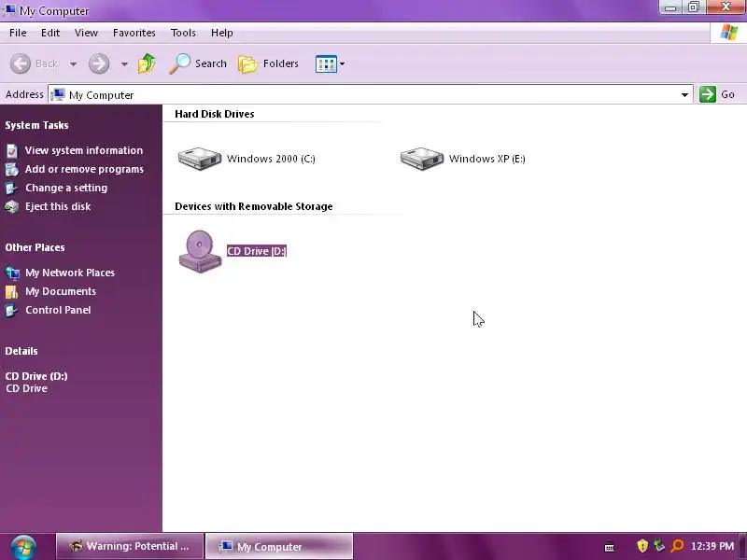
Task: Click the Windows XP (E:) label
Action: [486, 159]
